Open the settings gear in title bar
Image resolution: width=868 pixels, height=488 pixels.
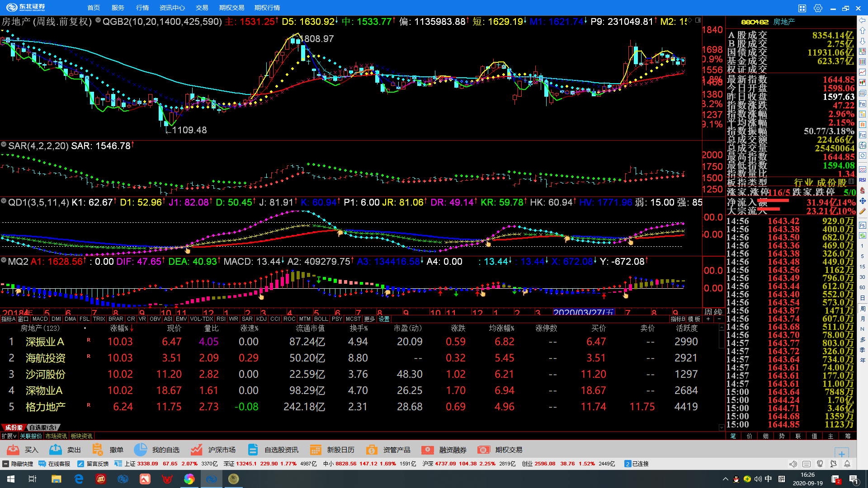818,8
